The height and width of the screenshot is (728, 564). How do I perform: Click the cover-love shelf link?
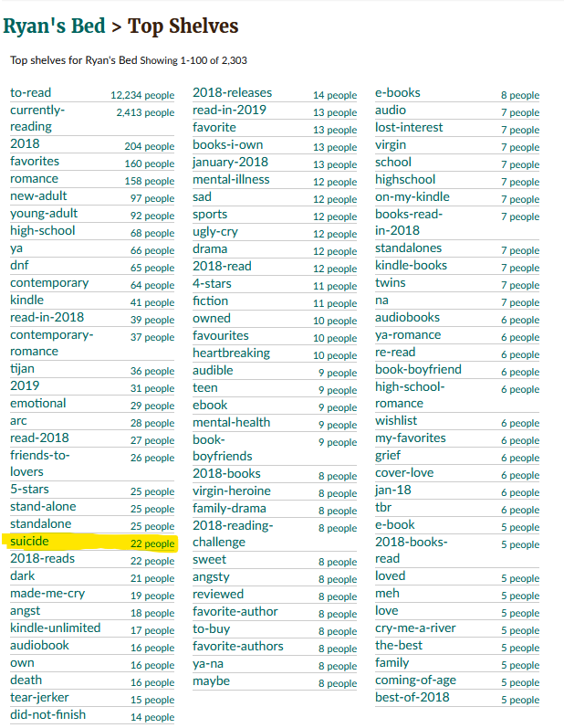[404, 473]
